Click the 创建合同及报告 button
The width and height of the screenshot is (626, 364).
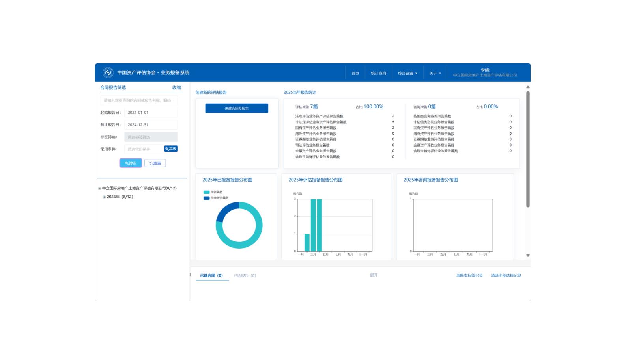pyautogui.click(x=237, y=108)
